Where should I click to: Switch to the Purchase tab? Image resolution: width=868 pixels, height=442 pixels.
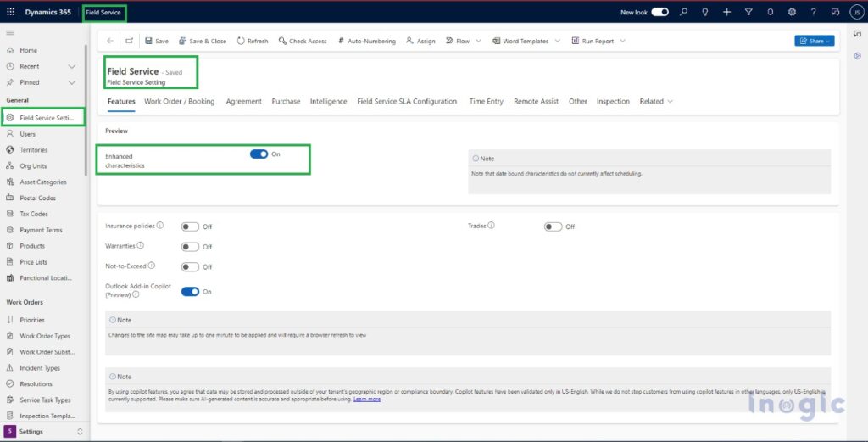pyautogui.click(x=286, y=101)
